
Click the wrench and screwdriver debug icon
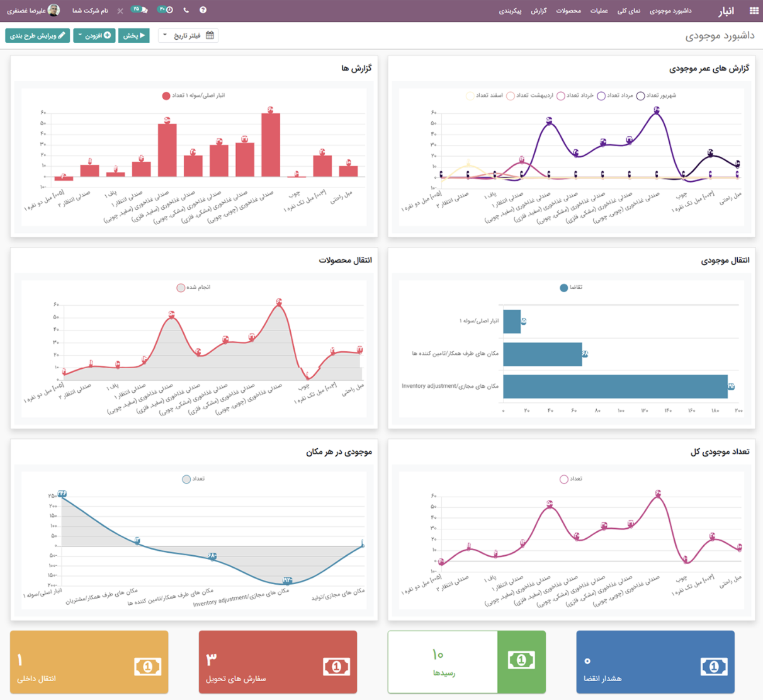click(x=120, y=11)
